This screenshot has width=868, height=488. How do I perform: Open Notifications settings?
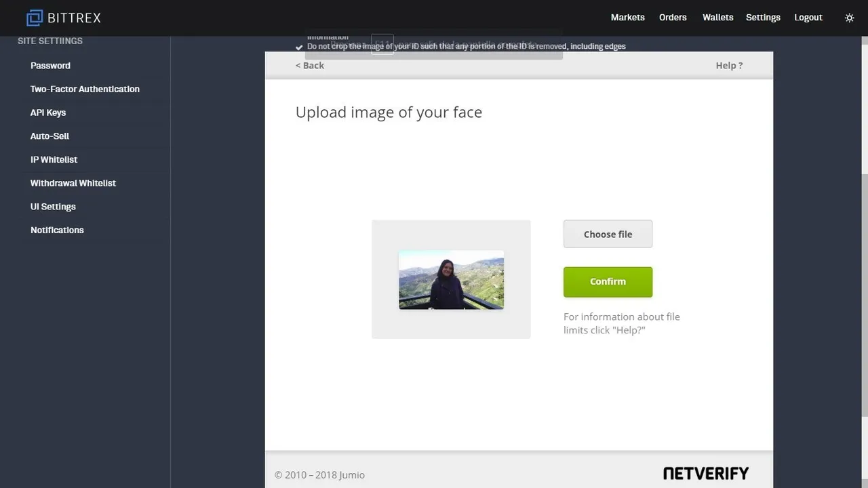(57, 230)
